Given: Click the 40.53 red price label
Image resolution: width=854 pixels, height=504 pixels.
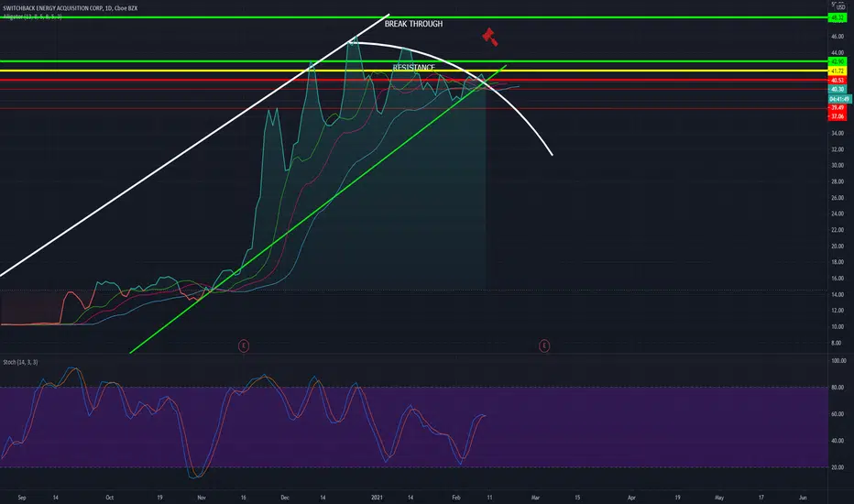Looking at the screenshot, I should (837, 80).
